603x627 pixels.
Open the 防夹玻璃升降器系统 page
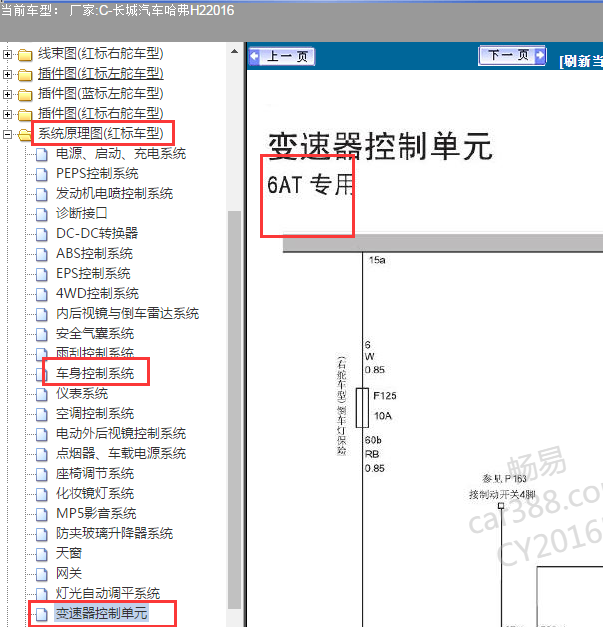[x=114, y=533]
